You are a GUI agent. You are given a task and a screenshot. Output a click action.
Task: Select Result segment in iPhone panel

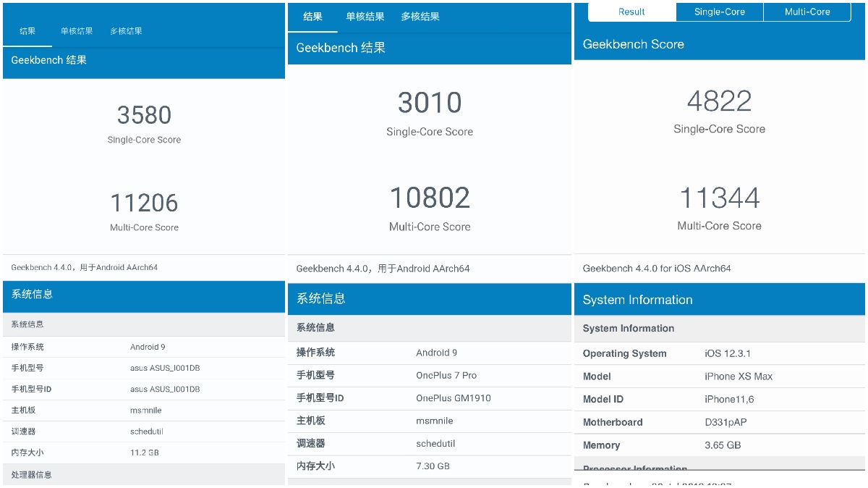[631, 12]
